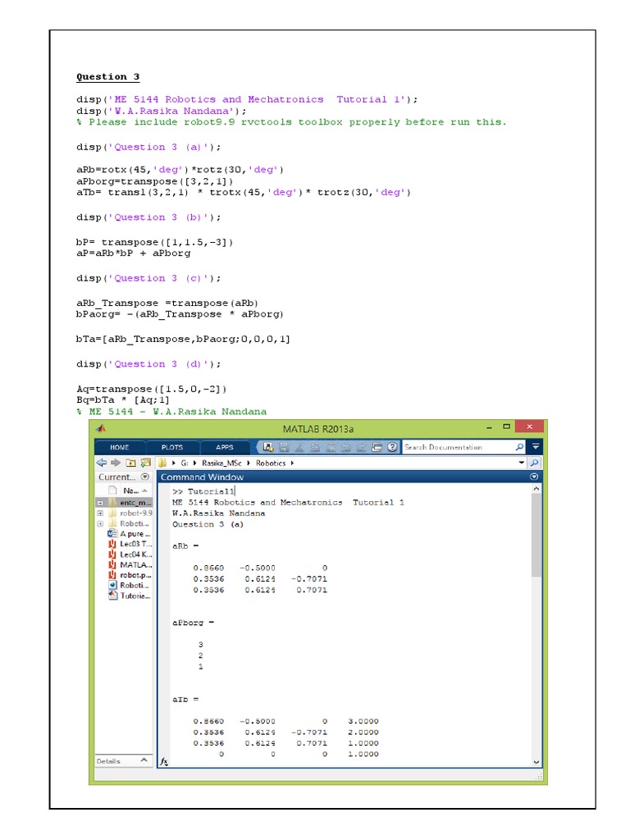Viewport: 630px width, 840px height.
Task: Expand the entc_m folder tree node
Action: [100, 502]
